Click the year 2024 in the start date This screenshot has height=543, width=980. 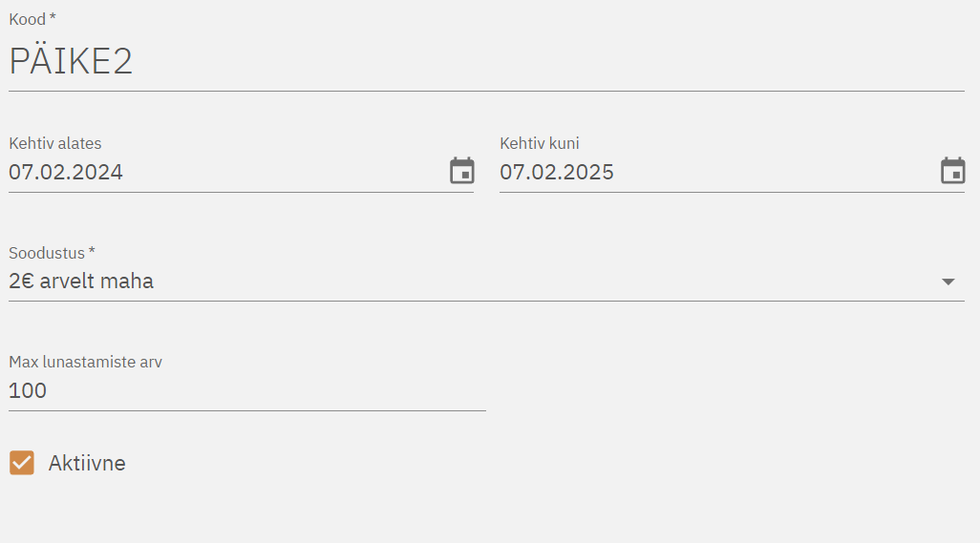click(x=99, y=173)
